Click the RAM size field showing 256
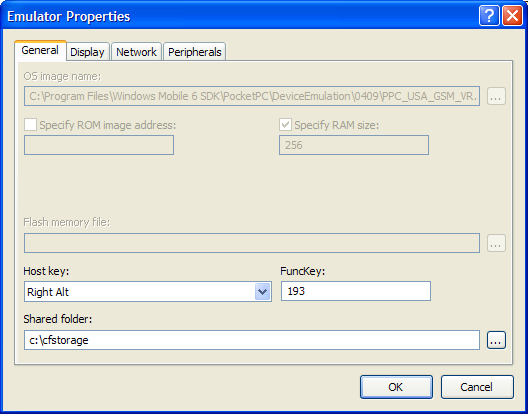 pos(354,145)
